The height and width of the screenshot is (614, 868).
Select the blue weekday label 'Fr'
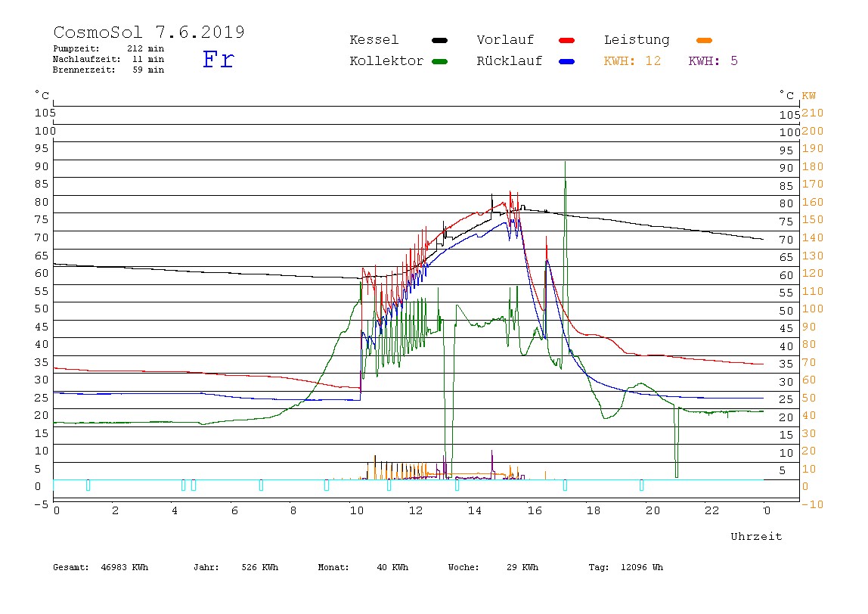pyautogui.click(x=218, y=59)
